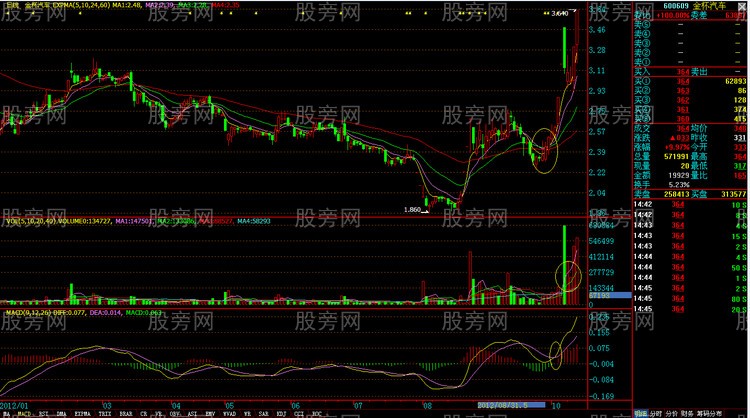Click the EXPMA(5,10,24,60) indicator title

coord(81,5)
